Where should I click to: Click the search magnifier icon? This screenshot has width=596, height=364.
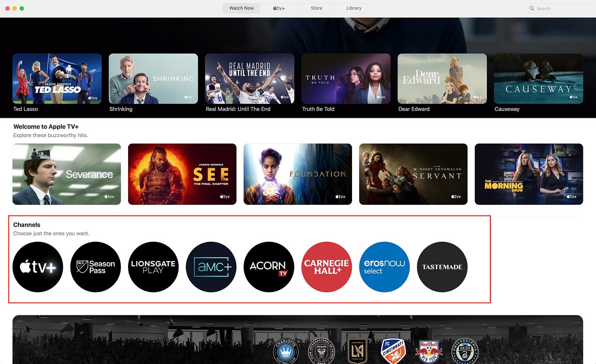tap(532, 8)
